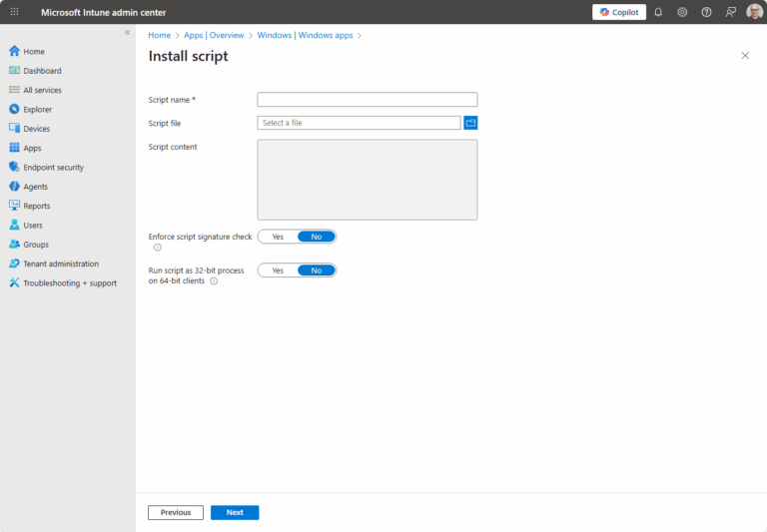Open Home label in navigation menu

click(34, 51)
